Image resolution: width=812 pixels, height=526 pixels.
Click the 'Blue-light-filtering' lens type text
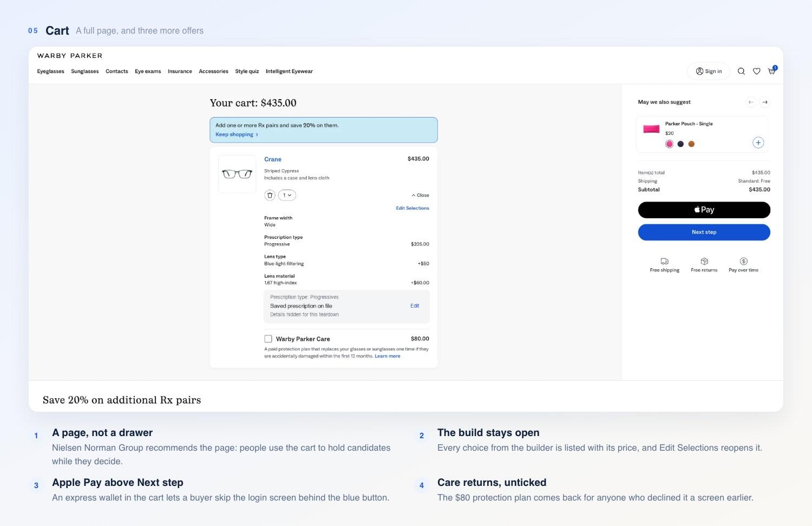[x=284, y=264]
